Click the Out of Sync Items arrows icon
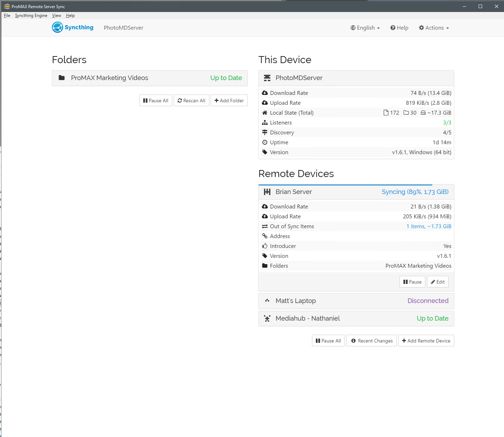504x437 pixels. (x=265, y=226)
